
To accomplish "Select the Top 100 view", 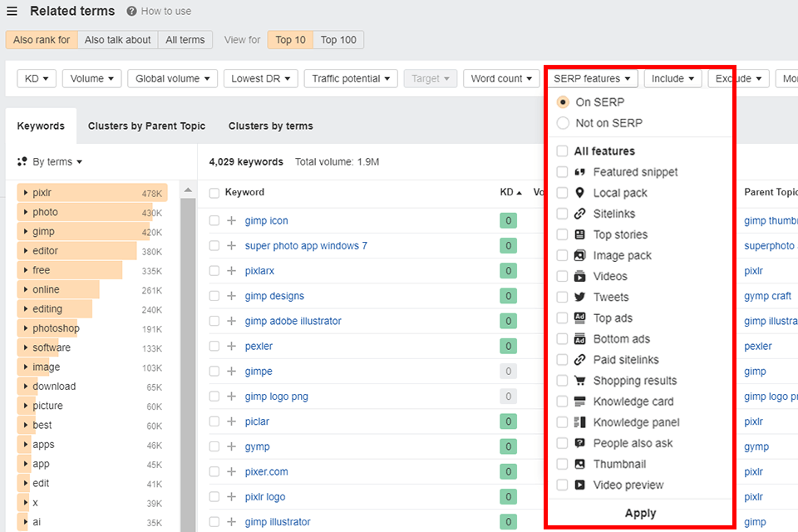I will coord(338,40).
